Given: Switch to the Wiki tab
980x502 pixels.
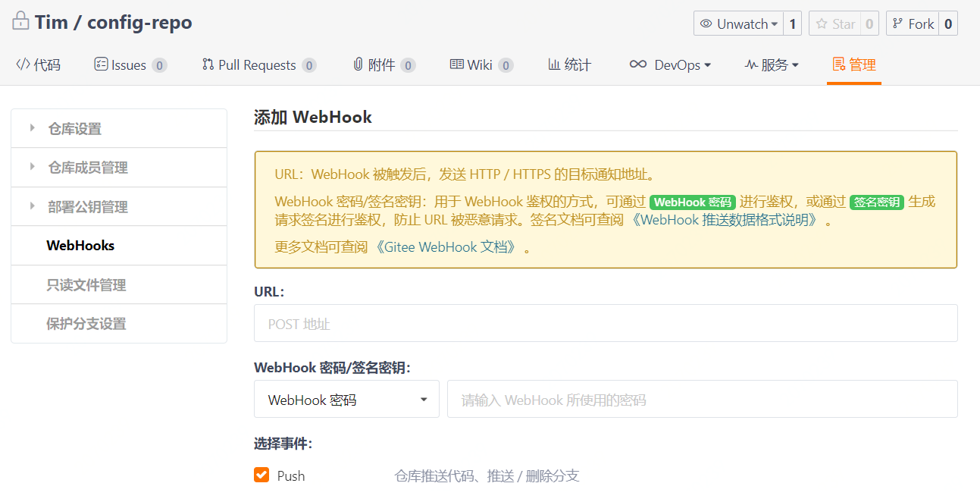Looking at the screenshot, I should pos(481,64).
